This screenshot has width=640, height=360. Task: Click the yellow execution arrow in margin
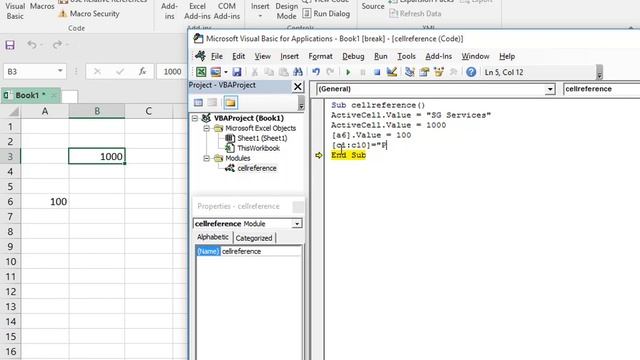[319, 155]
